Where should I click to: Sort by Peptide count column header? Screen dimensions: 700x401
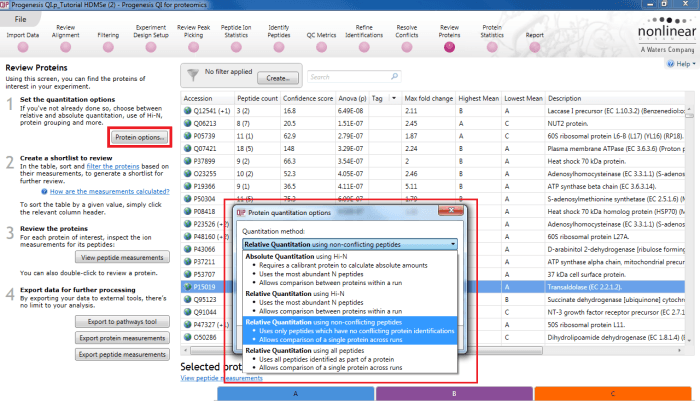click(258, 98)
